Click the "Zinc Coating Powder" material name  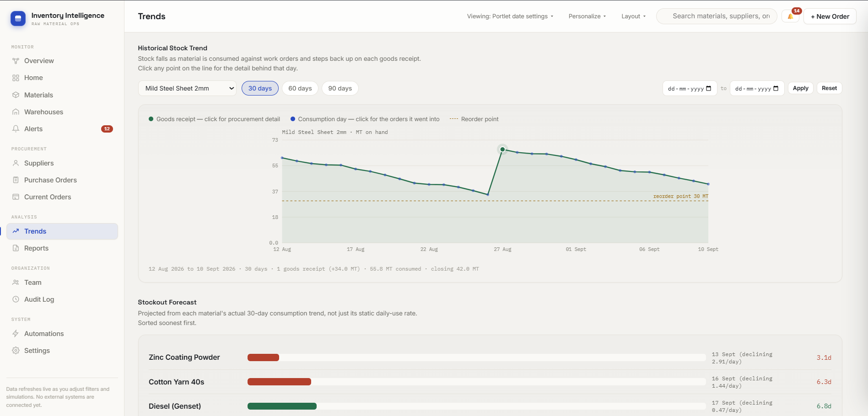pos(184,357)
